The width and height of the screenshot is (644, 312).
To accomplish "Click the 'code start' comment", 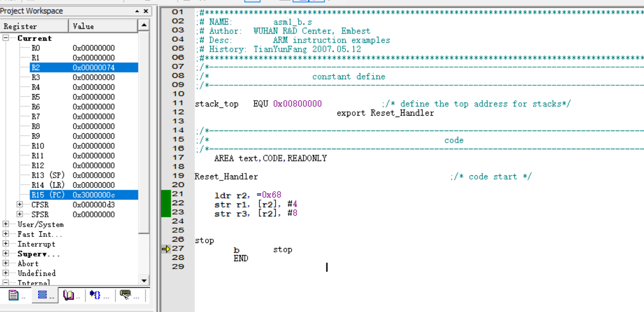I will click(x=491, y=177).
